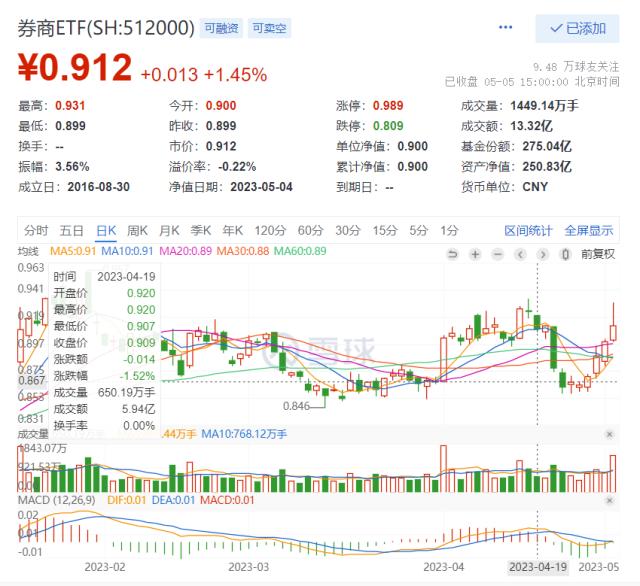Click the 净值日期 2023-05-04 value

tap(261, 187)
